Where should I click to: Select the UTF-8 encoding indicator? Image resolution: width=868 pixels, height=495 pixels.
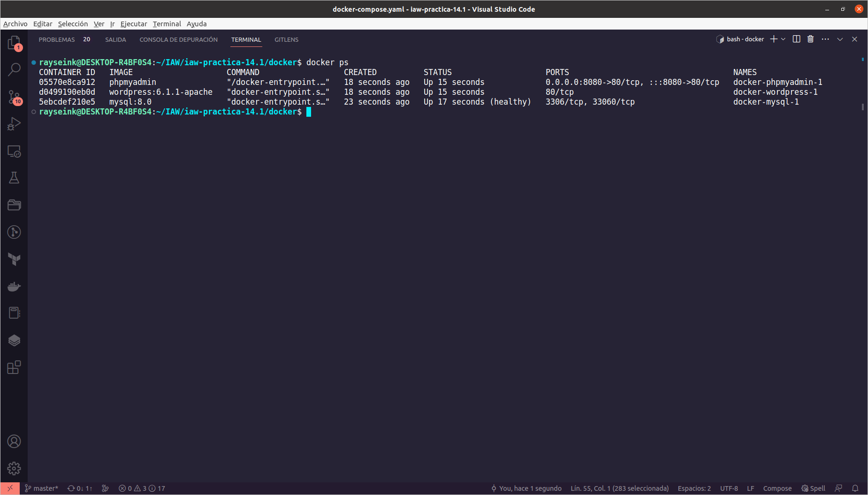(x=728, y=488)
